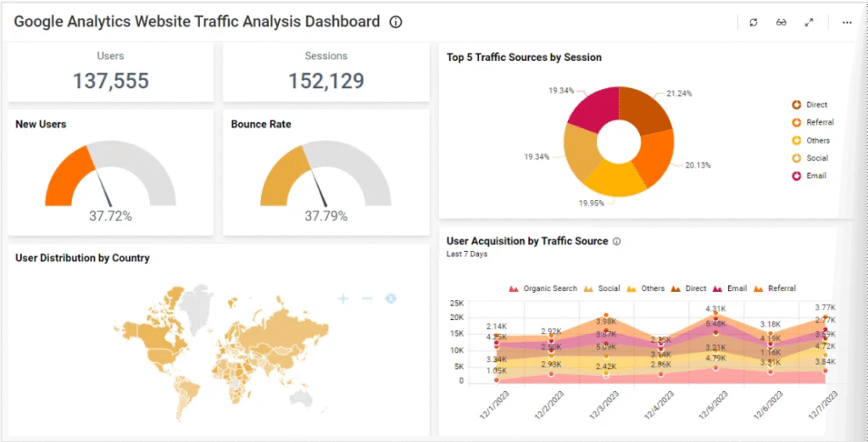The width and height of the screenshot is (868, 442).
Task: Open the three-dot more options menu
Action: point(847,23)
